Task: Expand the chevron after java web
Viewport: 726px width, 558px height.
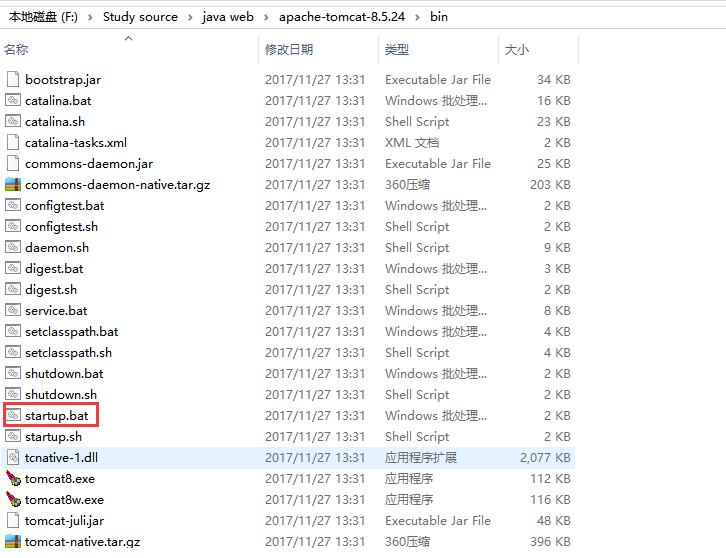Action: pyautogui.click(x=266, y=17)
